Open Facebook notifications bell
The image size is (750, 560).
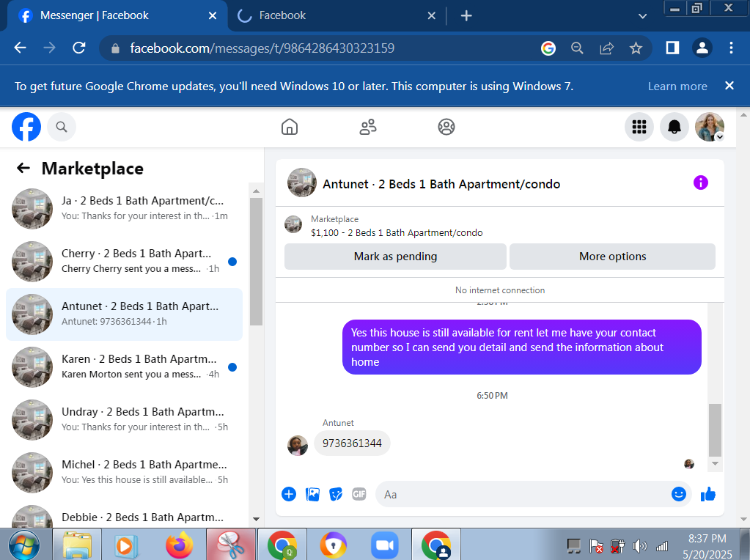pyautogui.click(x=674, y=127)
